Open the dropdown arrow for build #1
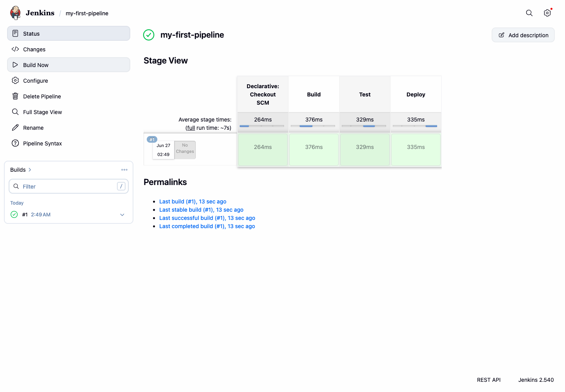 pyautogui.click(x=122, y=215)
